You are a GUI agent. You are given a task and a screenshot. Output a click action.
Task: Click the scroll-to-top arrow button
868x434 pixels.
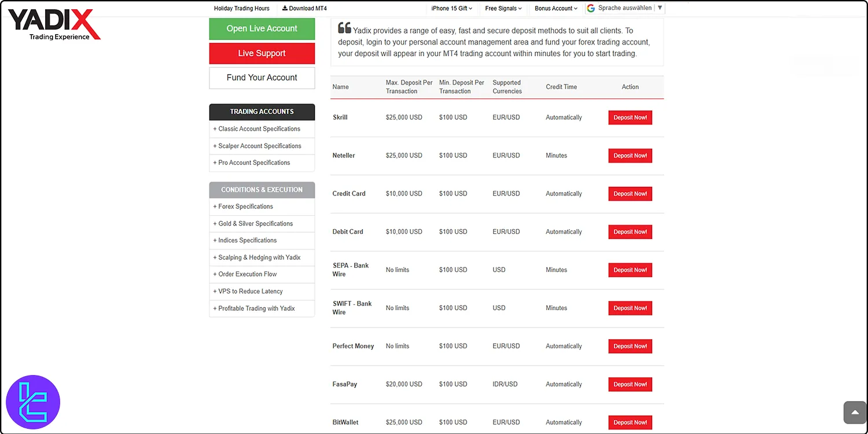click(855, 413)
